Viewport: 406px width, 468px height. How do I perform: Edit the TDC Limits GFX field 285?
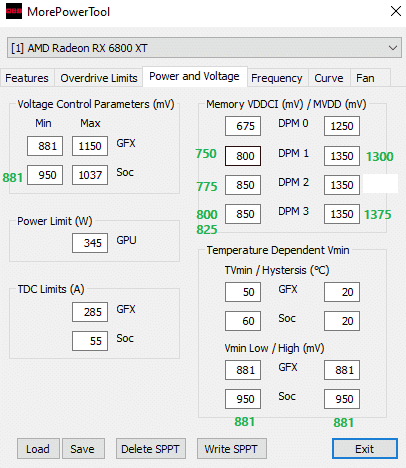[x=90, y=312]
